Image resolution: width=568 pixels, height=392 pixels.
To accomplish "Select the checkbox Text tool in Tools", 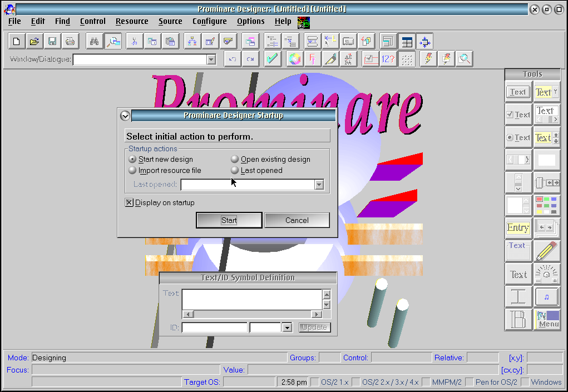I will click(518, 115).
